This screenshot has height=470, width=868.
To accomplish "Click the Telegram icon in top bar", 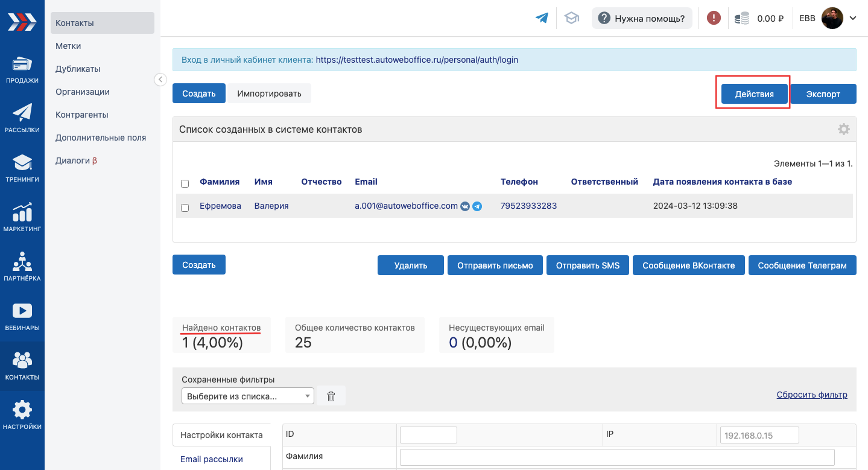I will point(542,18).
